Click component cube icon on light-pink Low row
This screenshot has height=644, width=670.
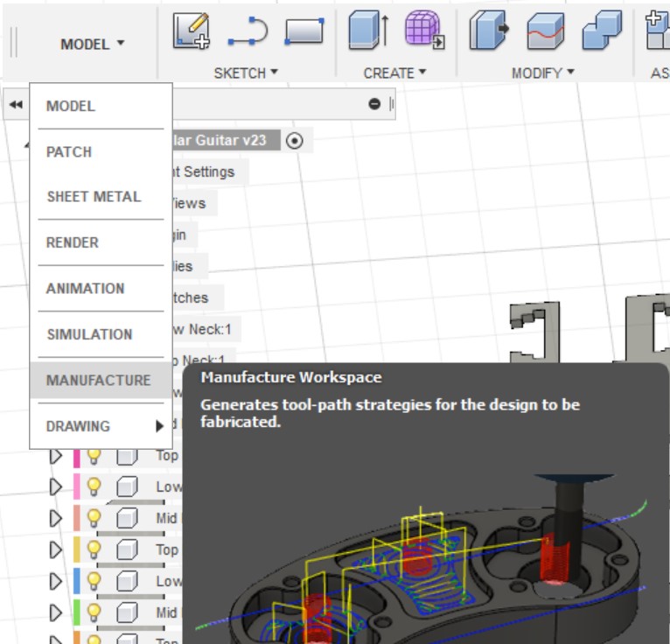[127, 486]
